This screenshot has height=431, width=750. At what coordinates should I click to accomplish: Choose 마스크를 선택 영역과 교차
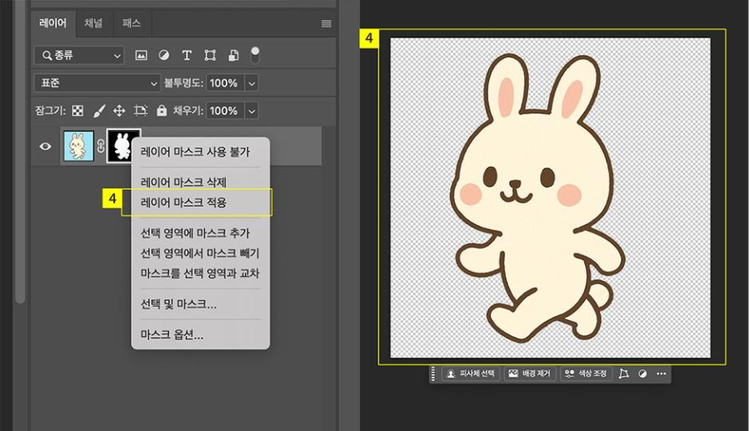click(200, 273)
